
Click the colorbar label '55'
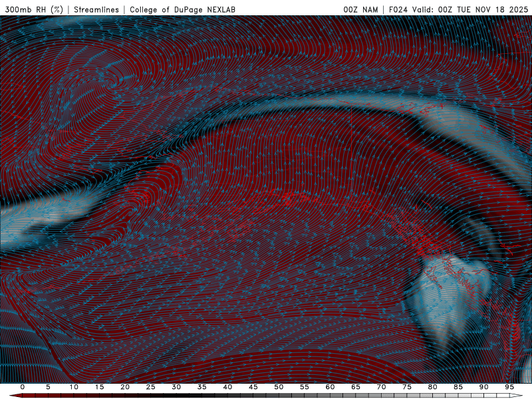click(305, 387)
